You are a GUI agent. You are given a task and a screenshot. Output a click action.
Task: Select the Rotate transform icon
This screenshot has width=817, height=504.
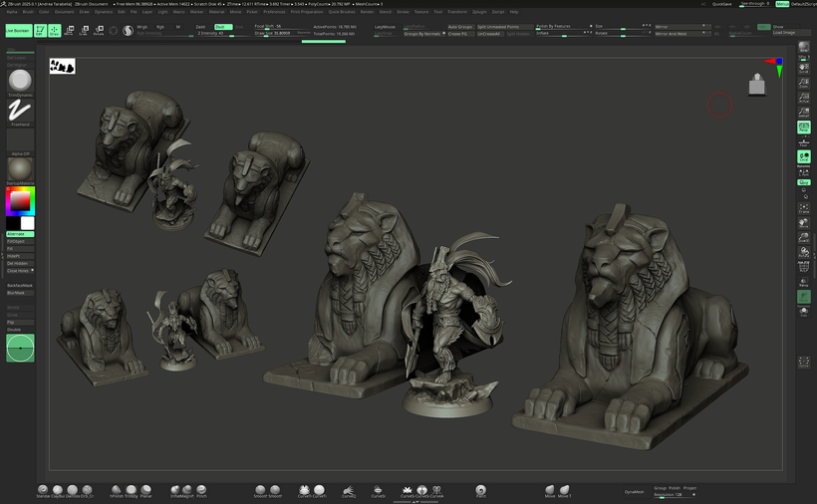[99, 31]
